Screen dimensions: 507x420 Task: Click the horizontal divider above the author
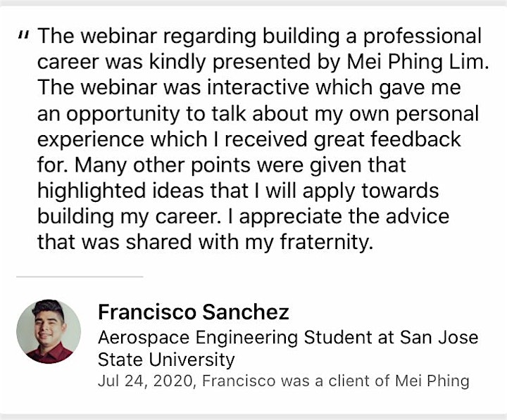coord(80,276)
